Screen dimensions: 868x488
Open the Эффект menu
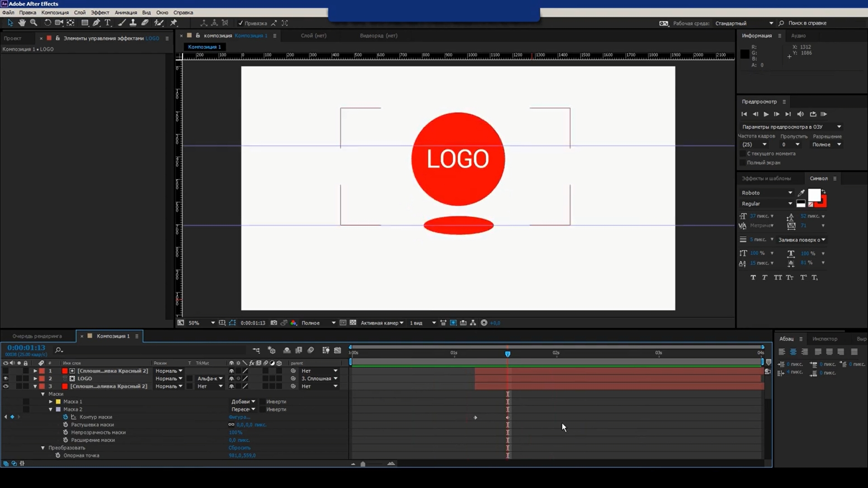pos(100,13)
